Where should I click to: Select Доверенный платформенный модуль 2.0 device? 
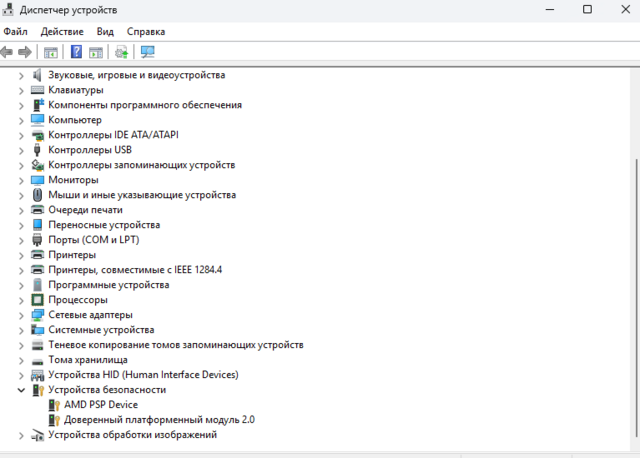point(159,420)
